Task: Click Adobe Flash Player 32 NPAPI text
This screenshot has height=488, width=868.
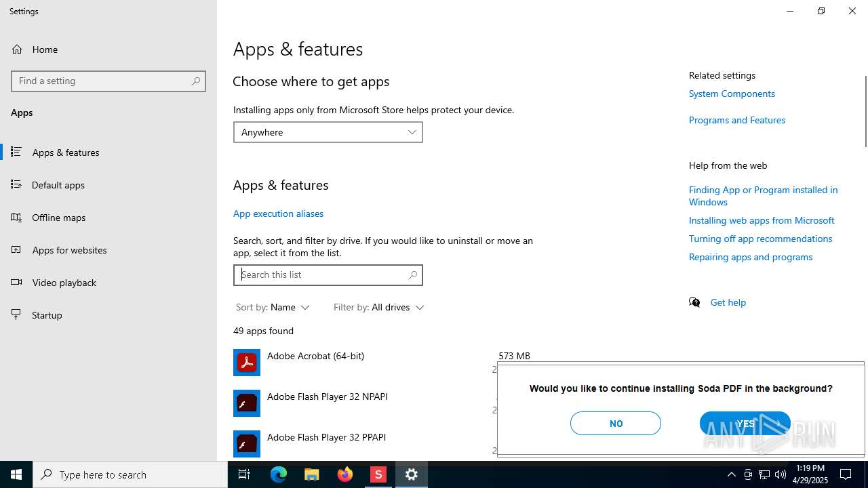Action: pos(328,396)
